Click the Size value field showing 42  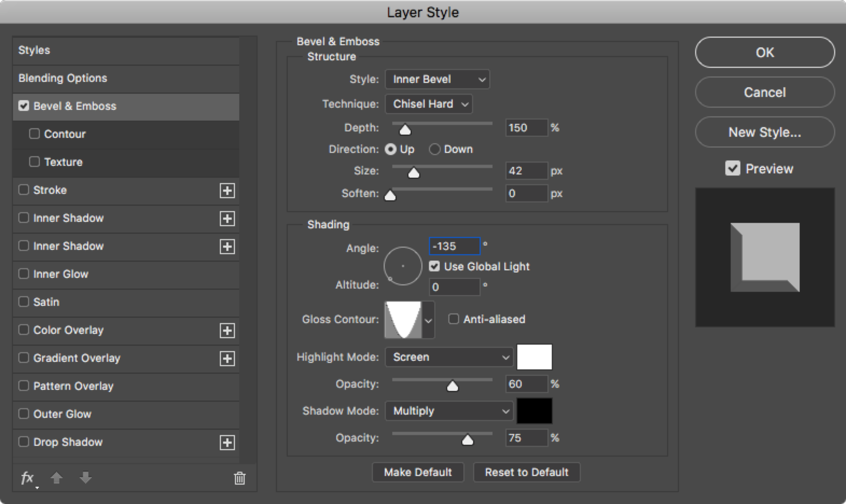point(527,171)
